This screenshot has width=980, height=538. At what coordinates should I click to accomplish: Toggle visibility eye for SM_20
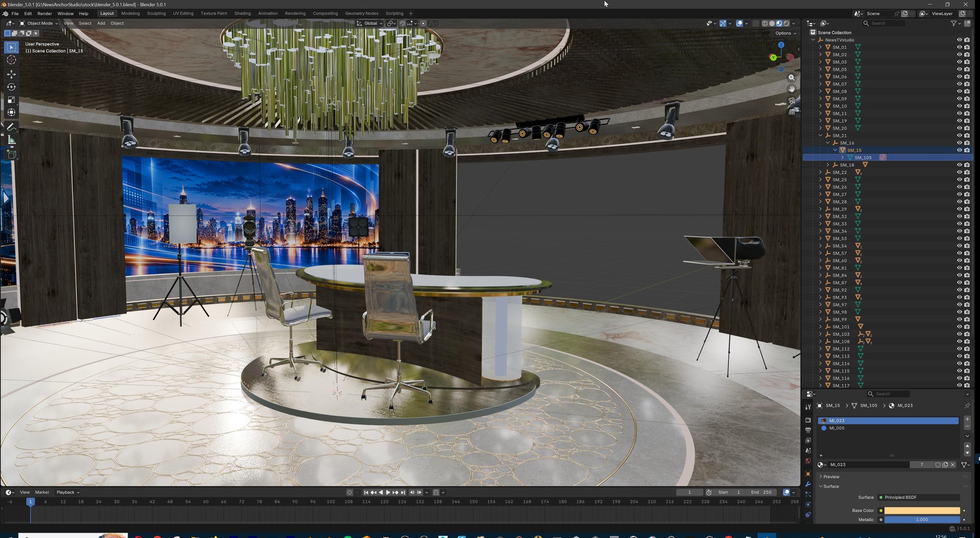click(x=959, y=129)
